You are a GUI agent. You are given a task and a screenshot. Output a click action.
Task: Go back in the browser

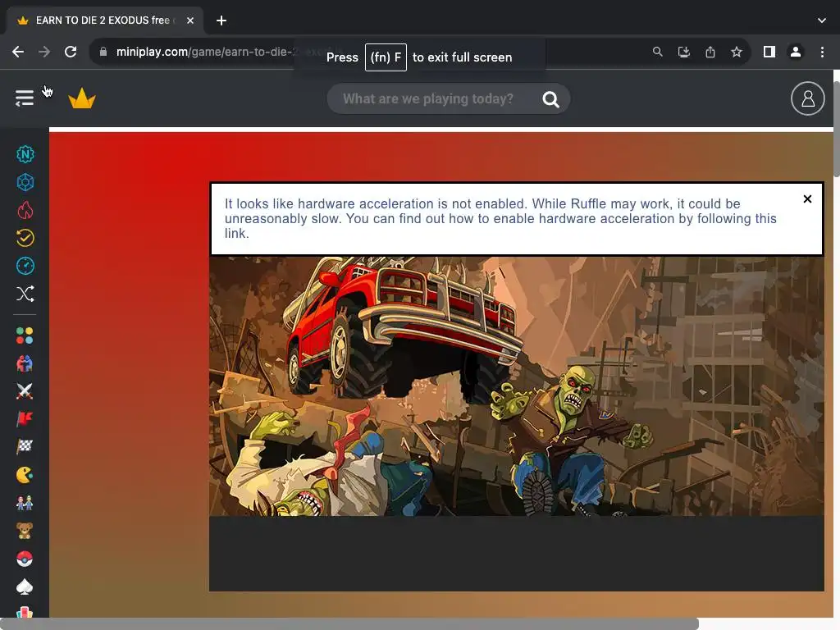tap(18, 52)
